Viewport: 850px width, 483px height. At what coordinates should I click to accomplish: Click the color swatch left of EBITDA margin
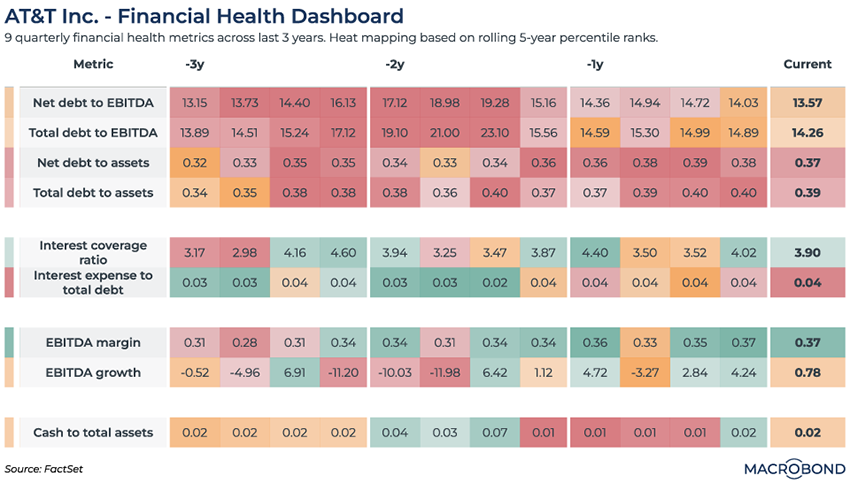tap(9, 342)
